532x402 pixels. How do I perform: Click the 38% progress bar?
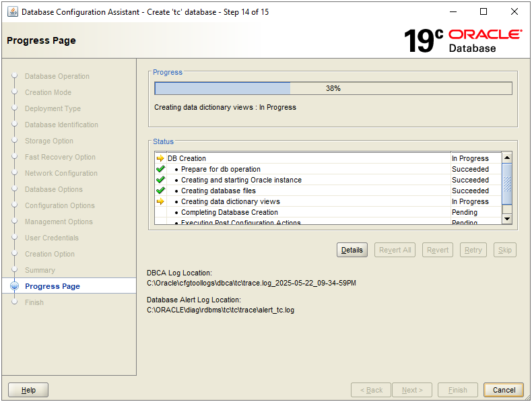click(x=333, y=88)
